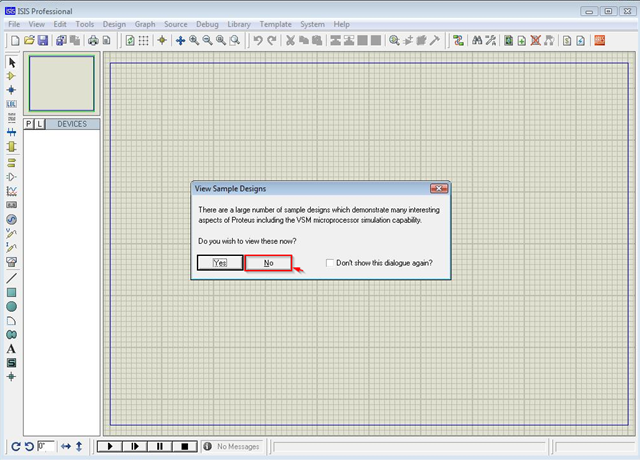Select the Generator mode sine icon
This screenshot has height=460, width=640.
coord(11,220)
